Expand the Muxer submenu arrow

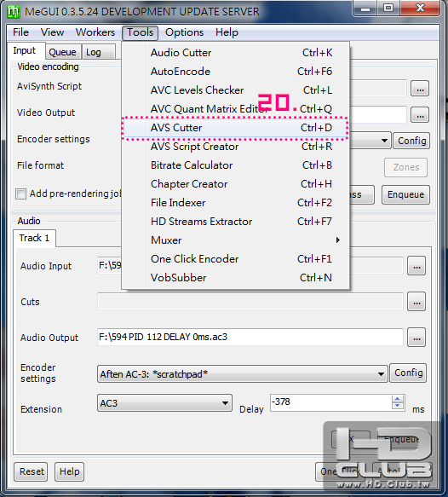[338, 240]
